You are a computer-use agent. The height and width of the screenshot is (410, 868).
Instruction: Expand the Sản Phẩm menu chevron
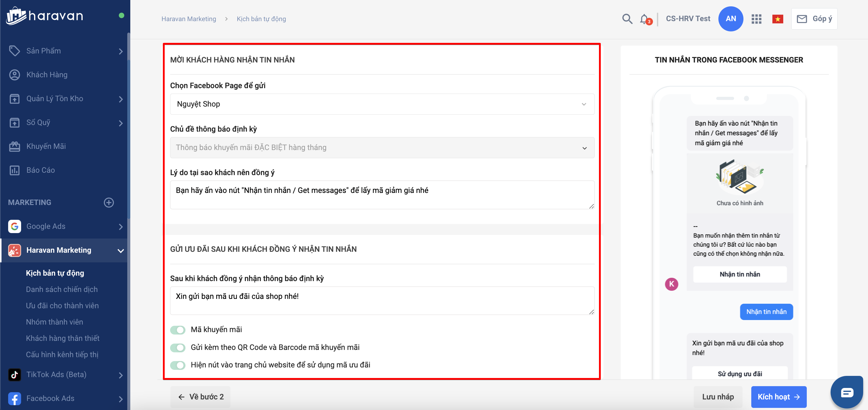[121, 51]
